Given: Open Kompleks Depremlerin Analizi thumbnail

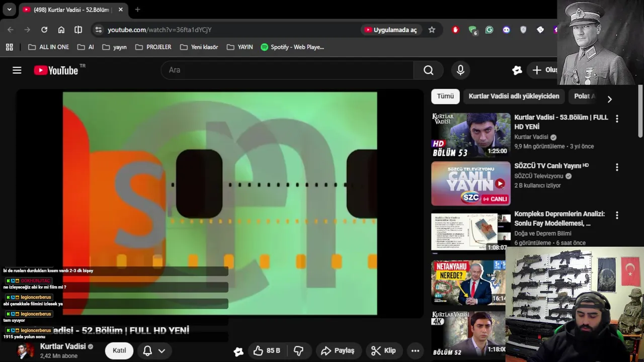Looking at the screenshot, I should pos(470,232).
